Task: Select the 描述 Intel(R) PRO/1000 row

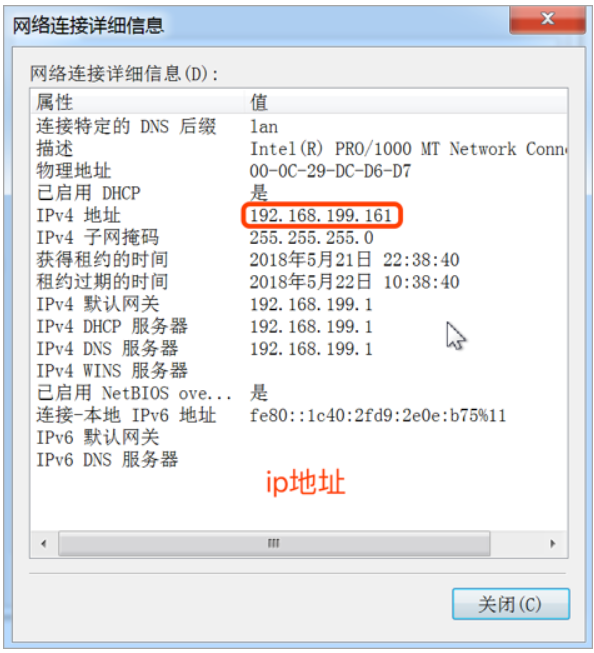Action: [x=299, y=149]
